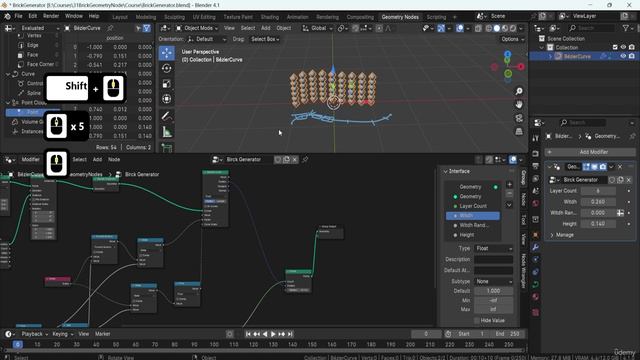Toggle modifier show in render camera icon
The width and height of the screenshot is (640, 360).
click(602, 167)
